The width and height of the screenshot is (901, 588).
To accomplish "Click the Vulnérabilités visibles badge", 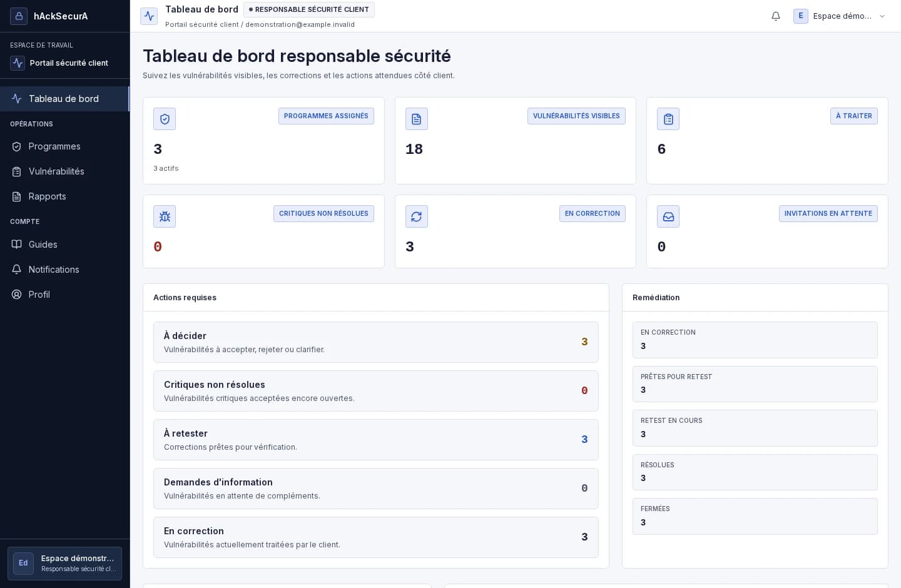I will tap(576, 116).
